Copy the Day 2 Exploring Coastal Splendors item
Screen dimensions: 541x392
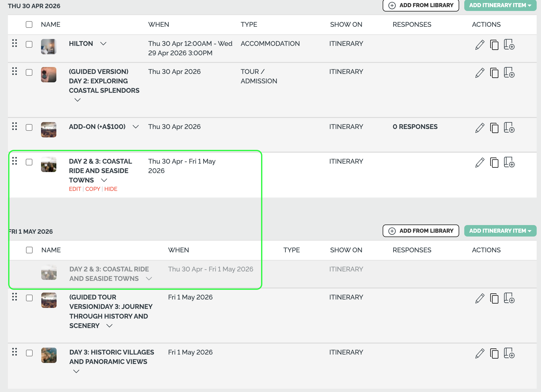point(494,73)
